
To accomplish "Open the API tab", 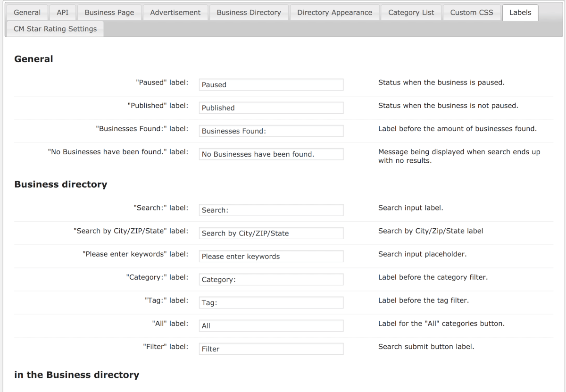I will pos(62,13).
